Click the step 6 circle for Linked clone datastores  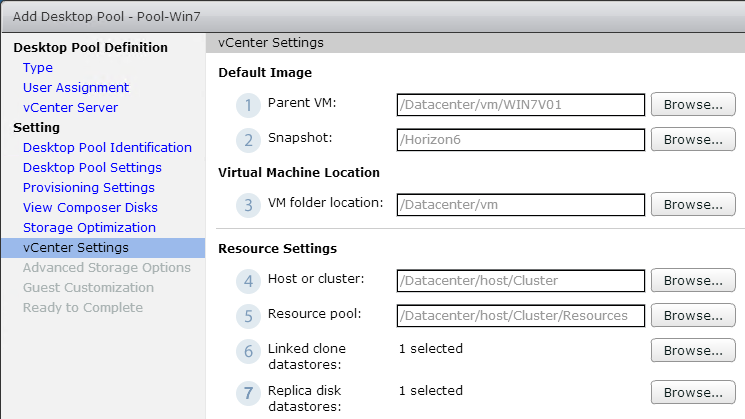(248, 352)
